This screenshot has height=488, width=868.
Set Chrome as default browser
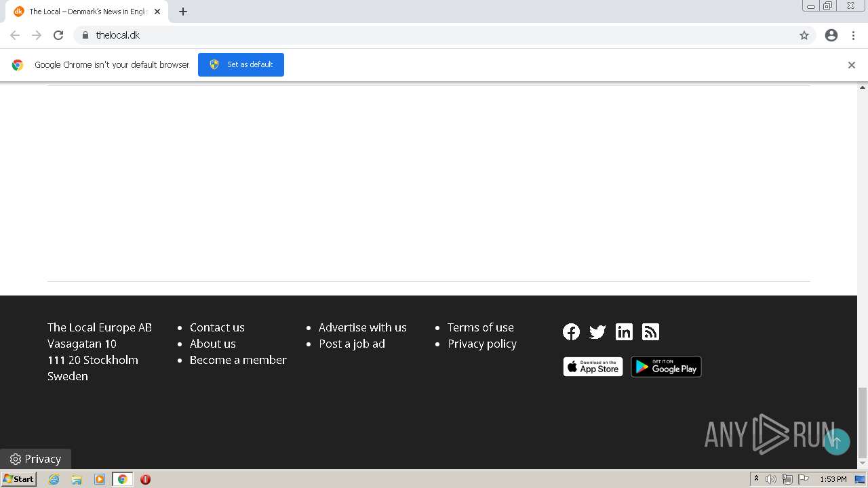[x=241, y=64]
